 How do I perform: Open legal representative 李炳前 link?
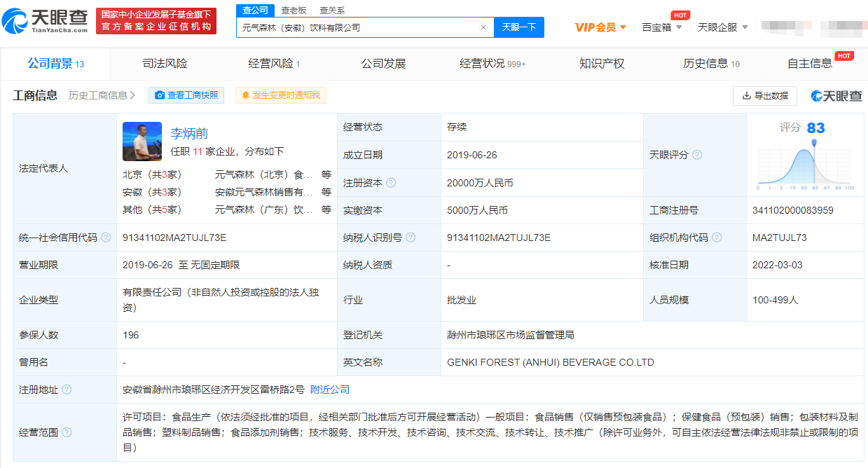click(189, 133)
